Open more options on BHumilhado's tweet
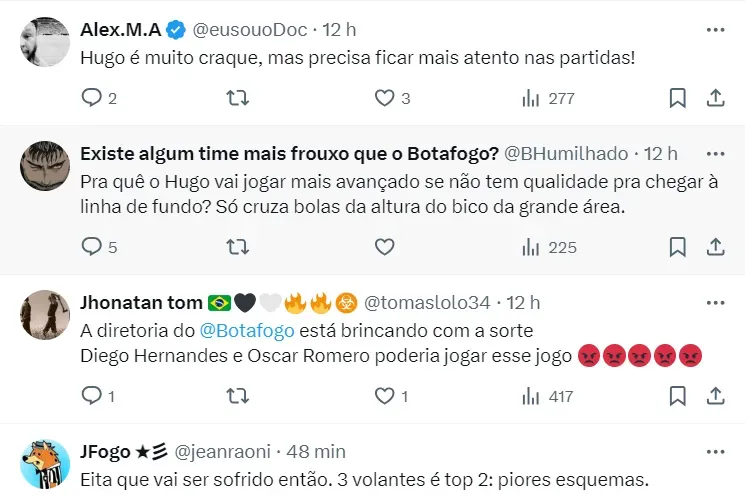Viewport: 745px width, 501px height. [x=715, y=153]
